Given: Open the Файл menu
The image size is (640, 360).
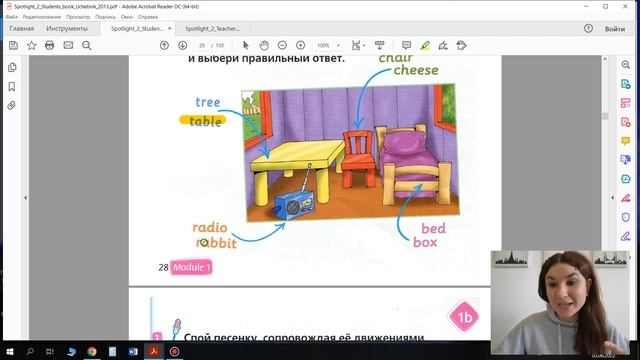Looking at the screenshot, I should pyautogui.click(x=11, y=17).
